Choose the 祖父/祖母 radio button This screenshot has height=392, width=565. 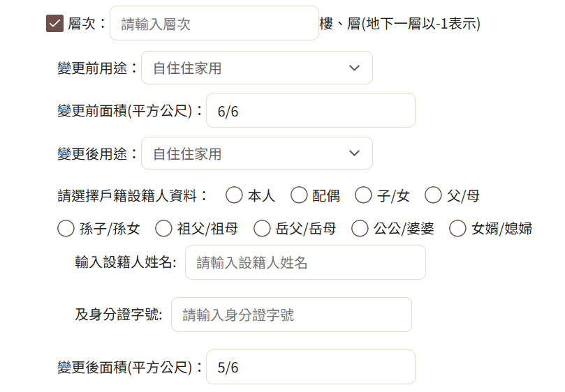pos(163,228)
